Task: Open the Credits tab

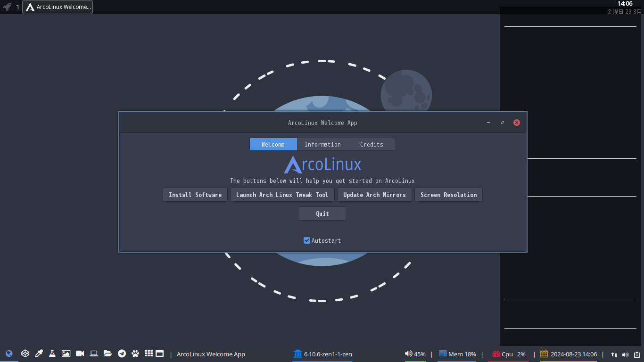Action: [x=372, y=144]
